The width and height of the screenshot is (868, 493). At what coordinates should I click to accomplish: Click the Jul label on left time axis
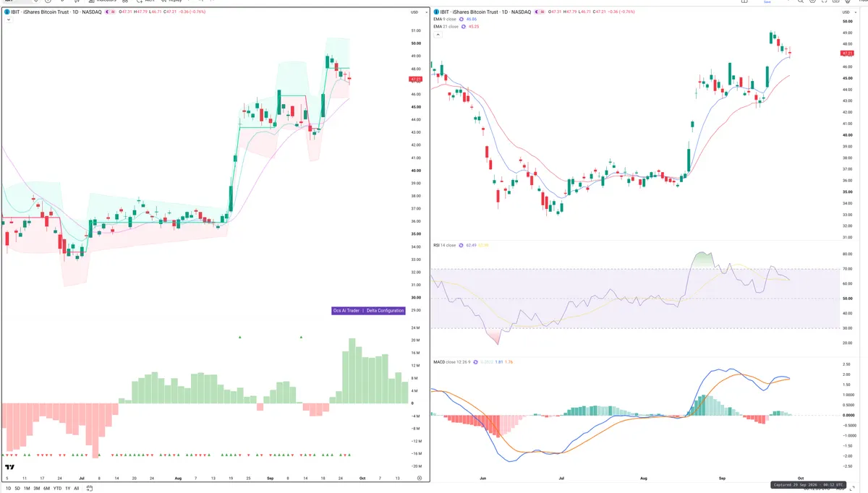[x=80, y=478]
